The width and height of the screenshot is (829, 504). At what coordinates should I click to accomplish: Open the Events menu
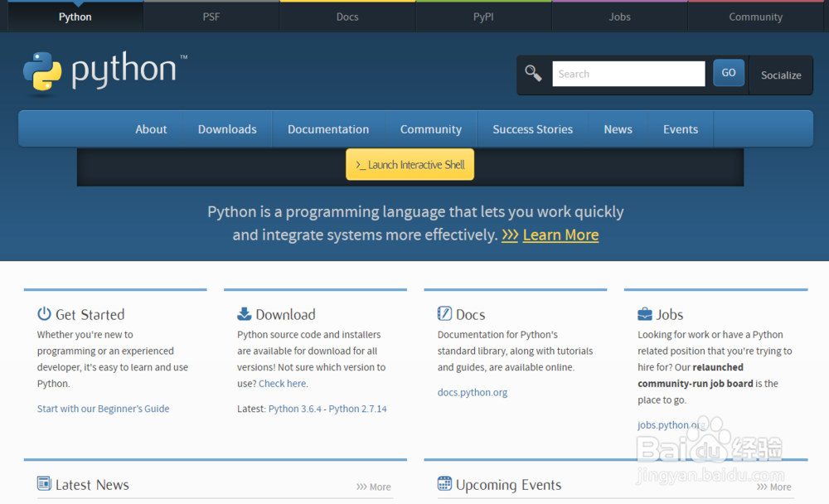[681, 129]
